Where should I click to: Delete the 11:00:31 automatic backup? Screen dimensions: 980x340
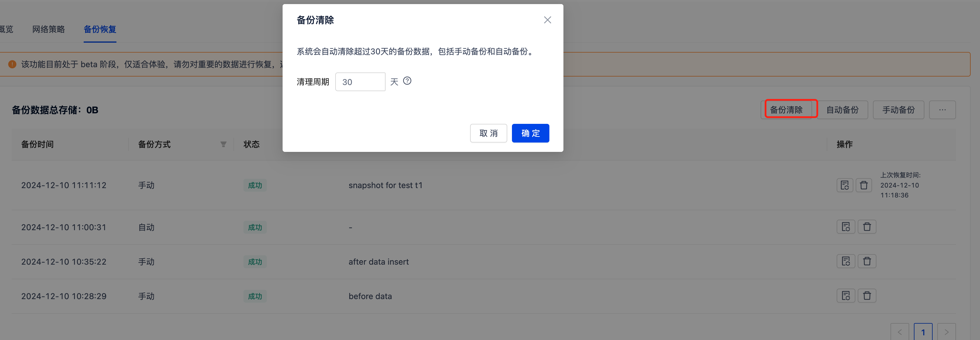tap(866, 227)
